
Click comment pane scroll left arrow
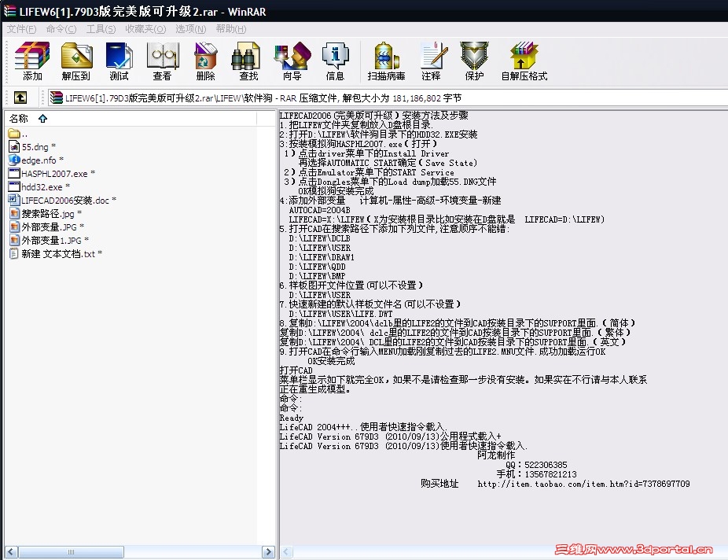coord(286,551)
